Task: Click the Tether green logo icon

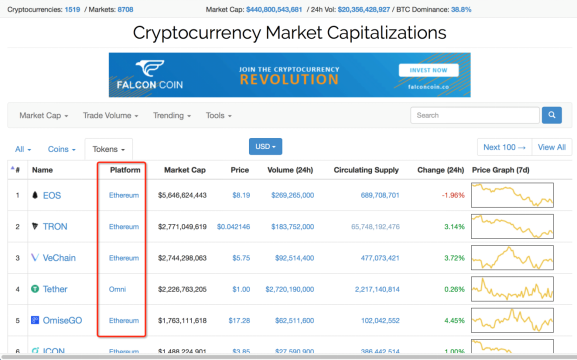Action: pos(35,289)
